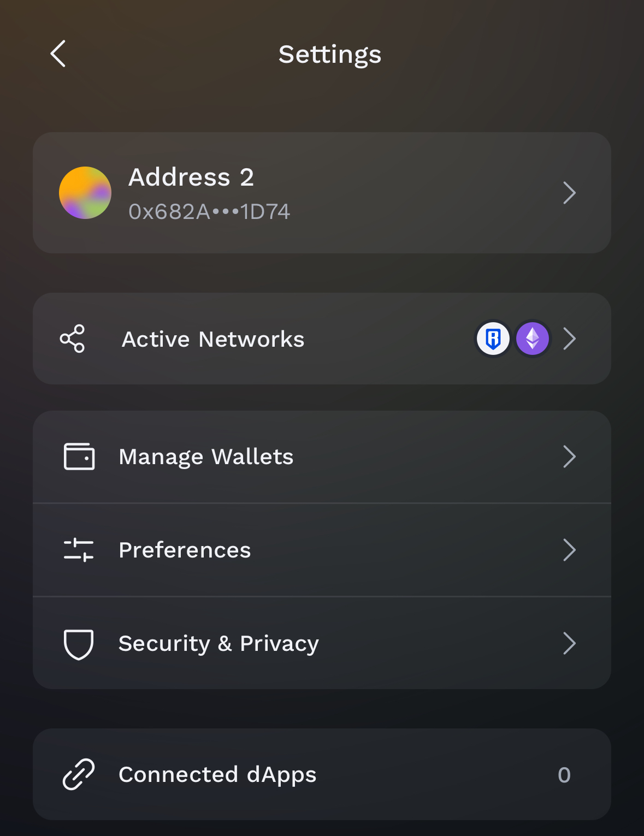Click the Connected dApps label
The width and height of the screenshot is (644, 836).
217,774
